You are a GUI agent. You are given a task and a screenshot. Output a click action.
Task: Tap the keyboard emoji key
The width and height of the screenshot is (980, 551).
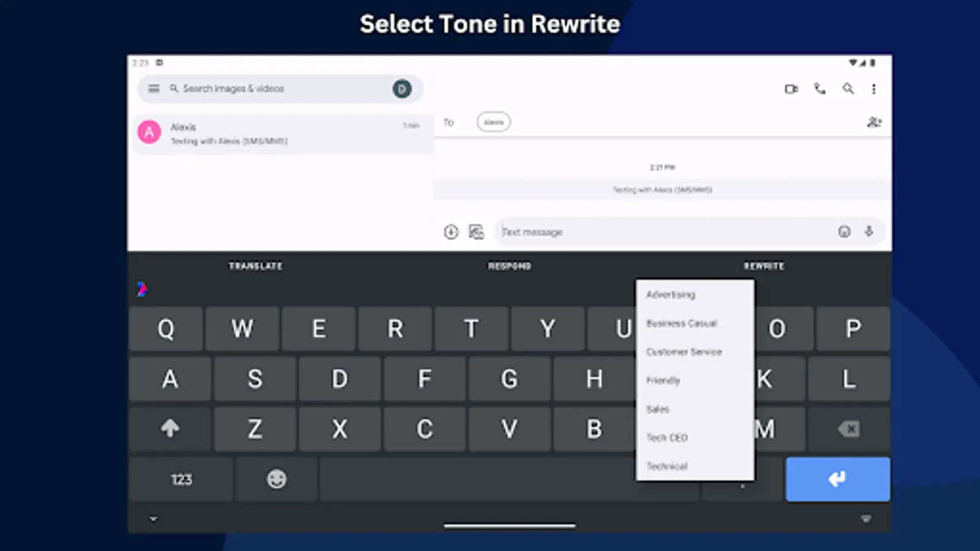point(277,479)
